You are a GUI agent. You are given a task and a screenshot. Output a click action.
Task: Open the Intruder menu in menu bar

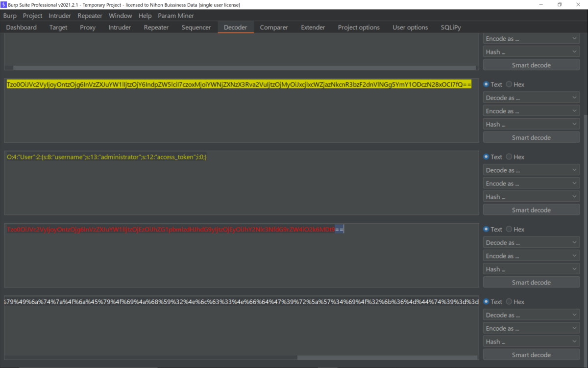[x=60, y=16]
